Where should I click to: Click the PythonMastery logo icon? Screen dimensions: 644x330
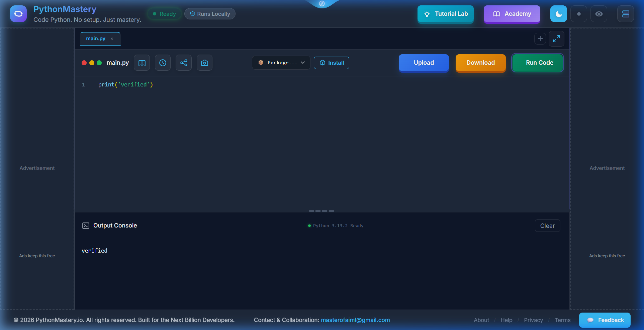pyautogui.click(x=18, y=13)
